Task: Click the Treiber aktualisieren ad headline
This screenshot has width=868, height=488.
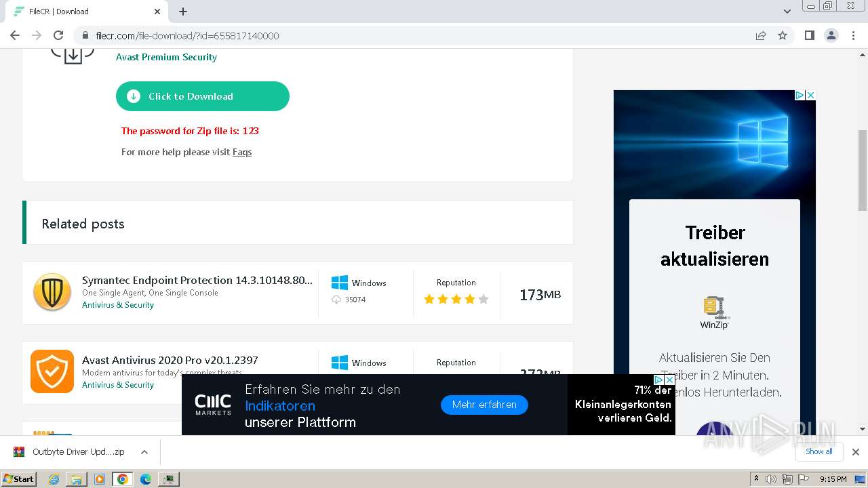Action: click(715, 245)
